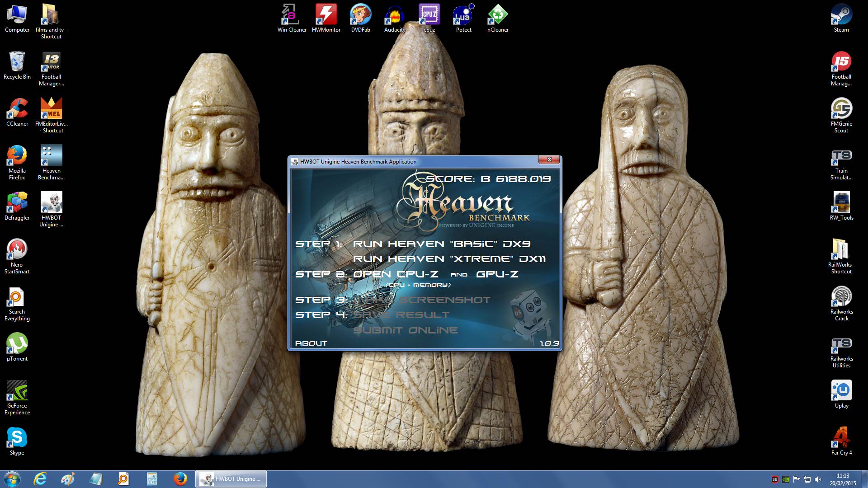The width and height of the screenshot is (868, 488).
Task: Open cpuz desktop shortcut
Action: click(429, 18)
